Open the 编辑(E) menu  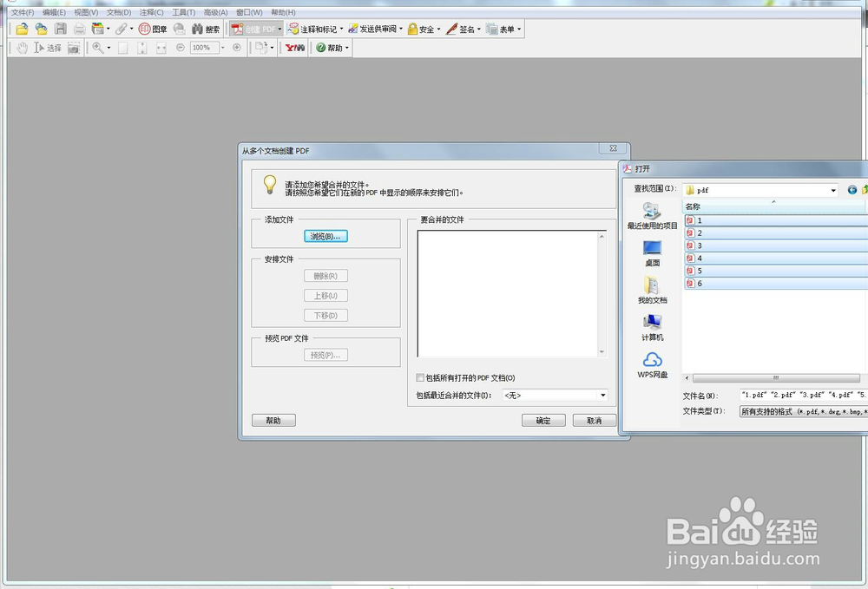[x=54, y=12]
